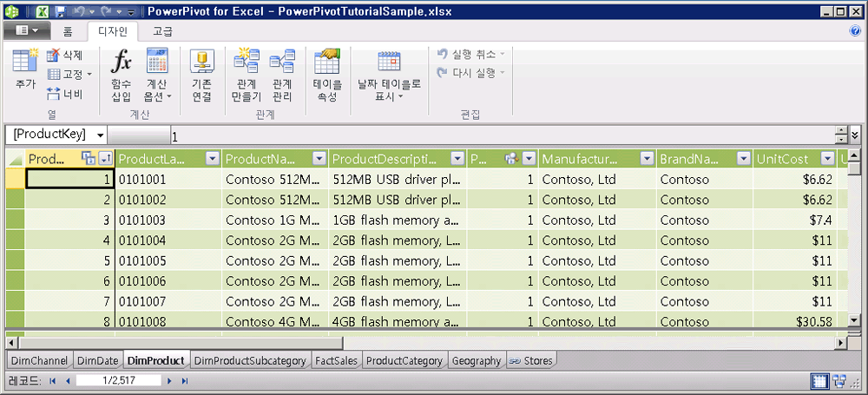Go to last record navigation arrow
The image size is (868, 395).
coord(185,380)
